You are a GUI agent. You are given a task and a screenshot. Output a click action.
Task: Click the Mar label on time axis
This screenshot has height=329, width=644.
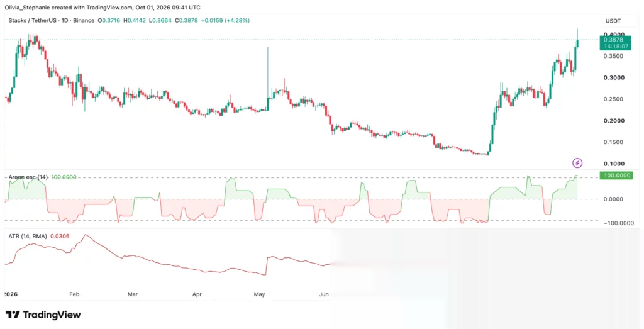[x=132, y=294]
